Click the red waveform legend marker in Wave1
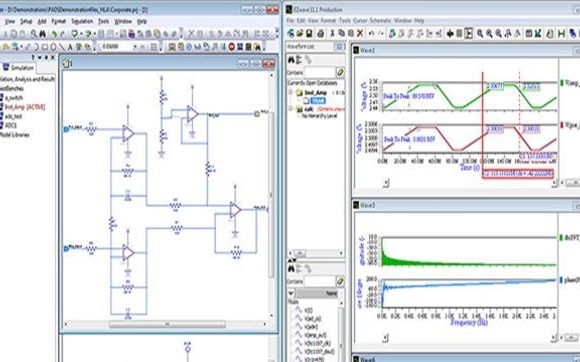The height and width of the screenshot is (362, 580). [x=562, y=125]
